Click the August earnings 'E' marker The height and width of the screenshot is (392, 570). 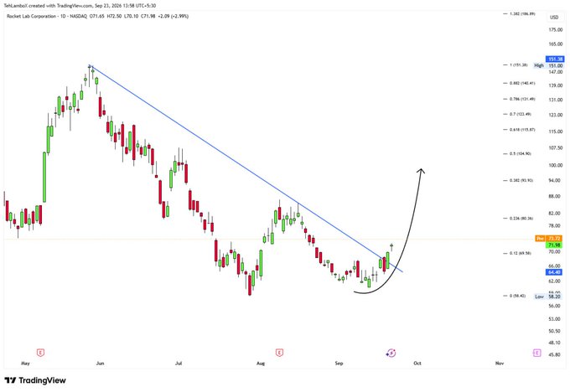[279, 353]
